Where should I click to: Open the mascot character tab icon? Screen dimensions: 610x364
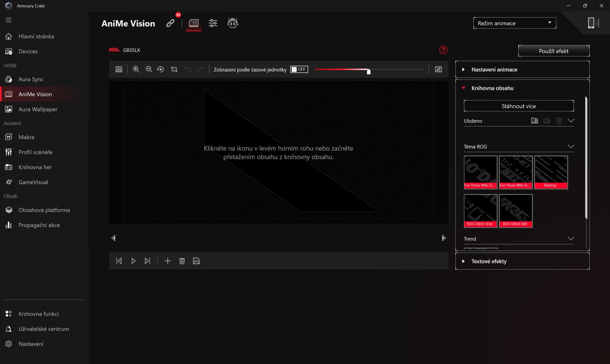point(233,23)
